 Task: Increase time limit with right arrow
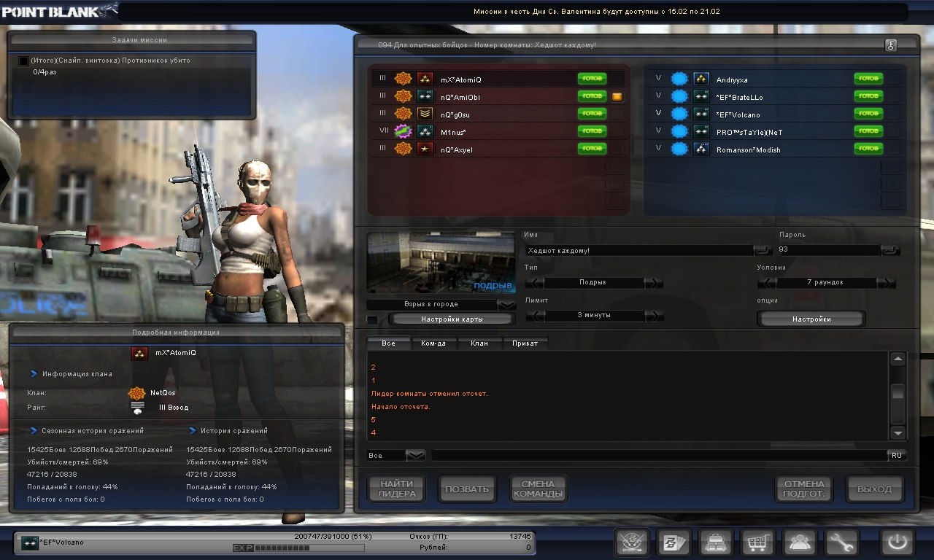click(x=654, y=316)
